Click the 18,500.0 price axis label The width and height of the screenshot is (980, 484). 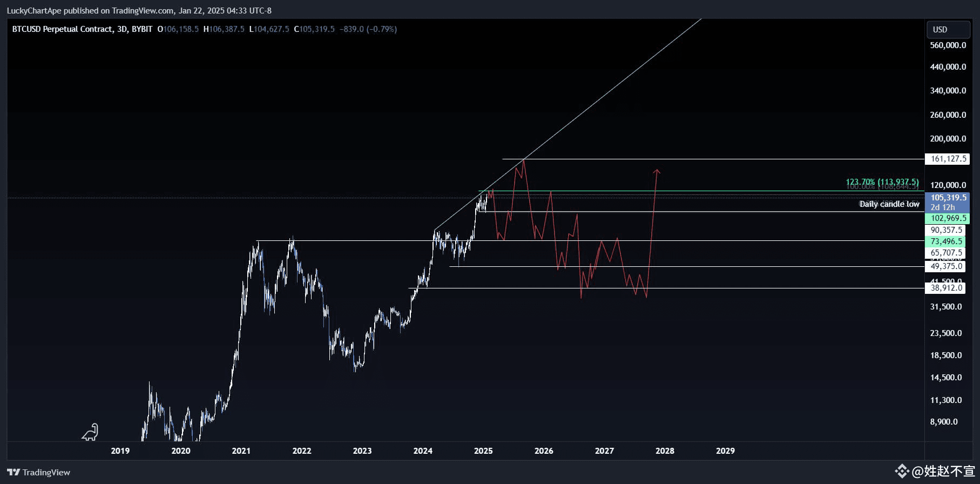coord(946,355)
